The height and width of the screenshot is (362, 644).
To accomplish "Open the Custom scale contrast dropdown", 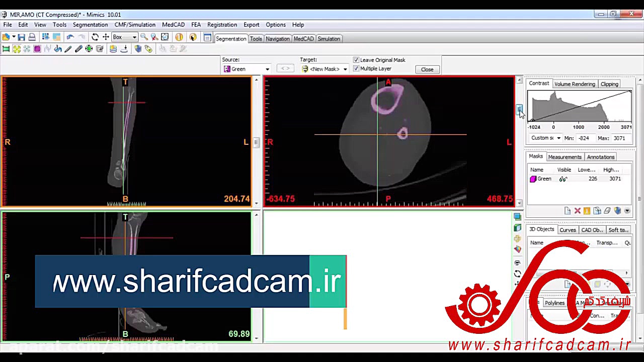I will point(558,138).
